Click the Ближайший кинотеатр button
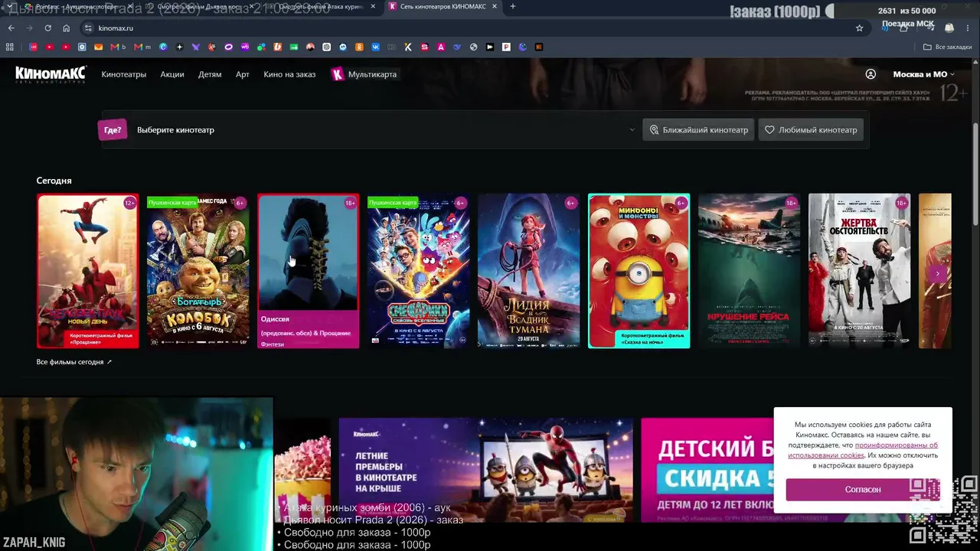The width and height of the screenshot is (980, 551). click(x=698, y=130)
